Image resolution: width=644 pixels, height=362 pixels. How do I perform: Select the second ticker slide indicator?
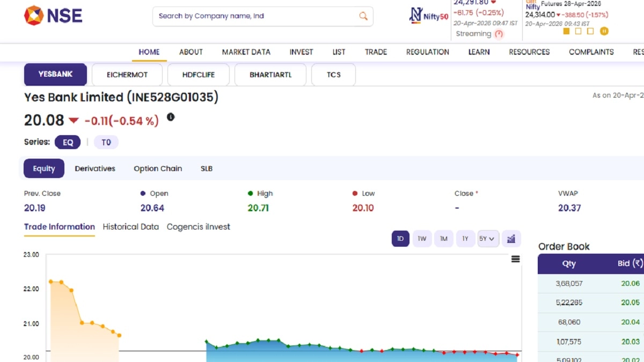tap(578, 31)
